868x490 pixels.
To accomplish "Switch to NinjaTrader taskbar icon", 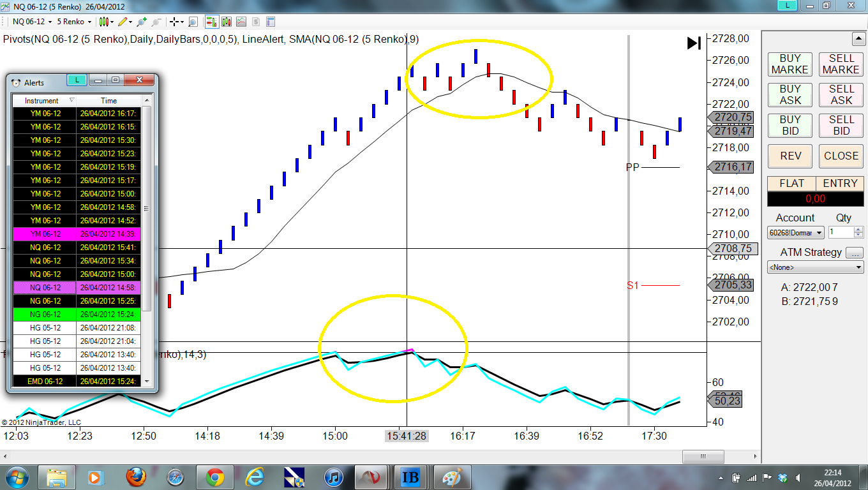I will [372, 477].
